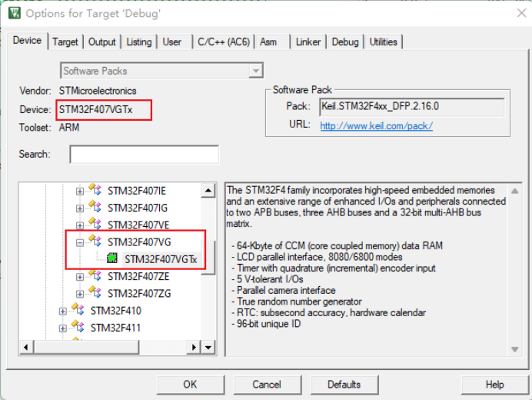Click in the Search input field
This screenshot has height=400, width=532.
pos(144,155)
